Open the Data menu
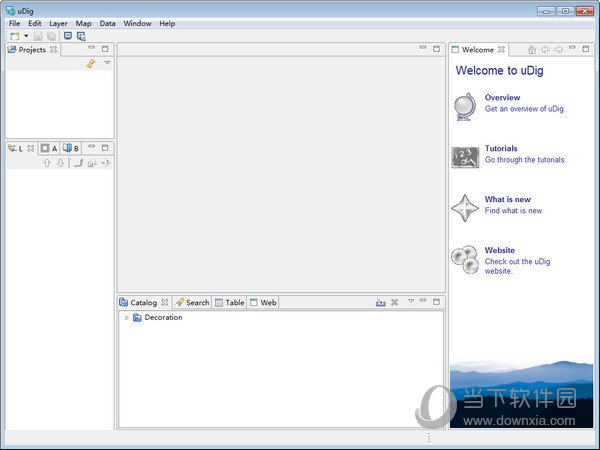Viewport: 600px width, 450px height. 107,23
